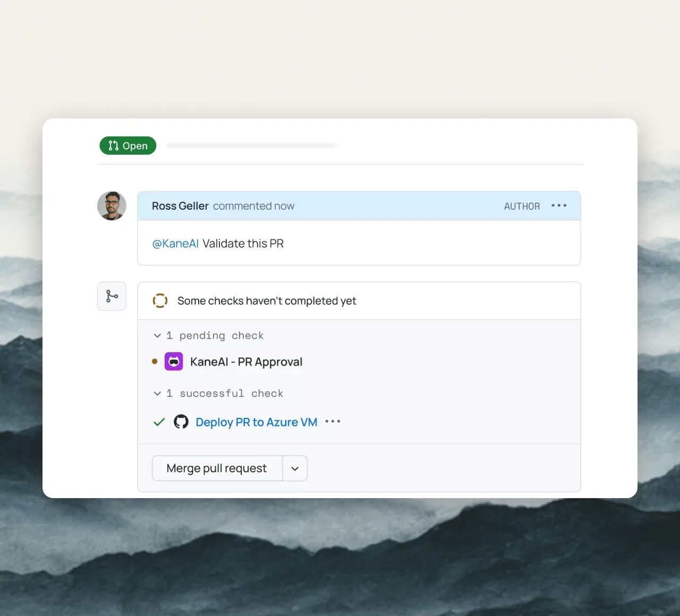Click the commented now timestamp
The image size is (680, 616).
254,206
